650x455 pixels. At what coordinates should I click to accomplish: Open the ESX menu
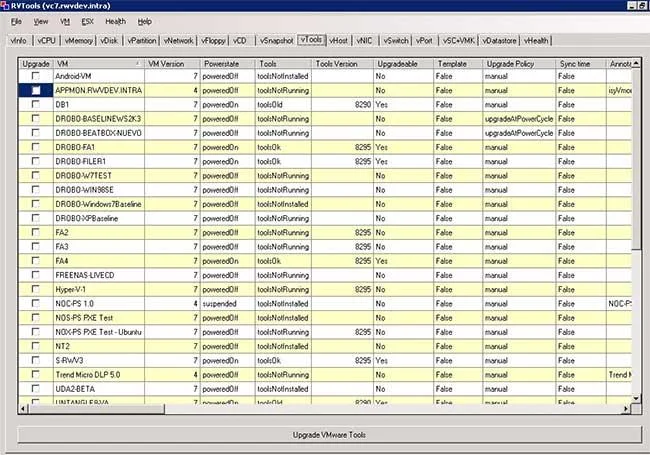(x=87, y=22)
